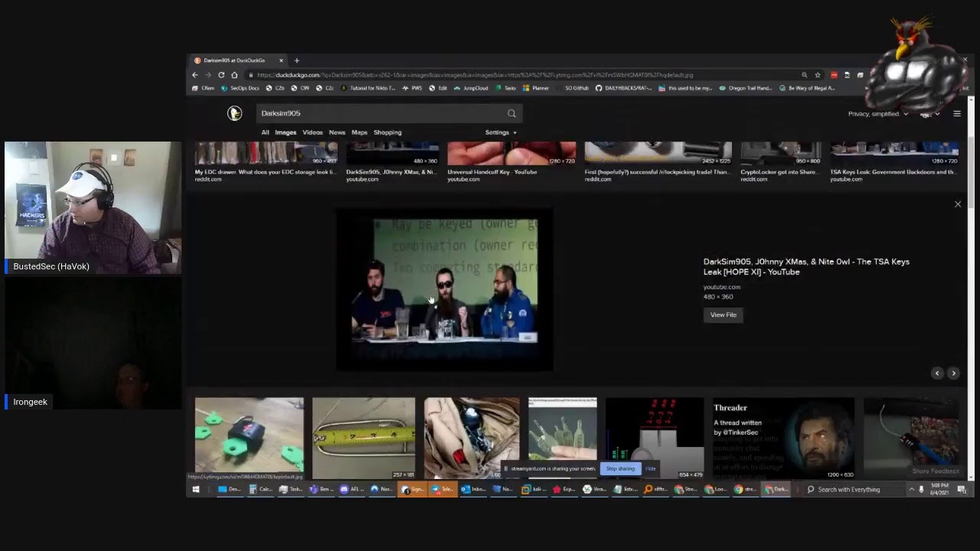The height and width of the screenshot is (551, 980).
Task: Open the large panel preview image
Action: [x=445, y=290]
